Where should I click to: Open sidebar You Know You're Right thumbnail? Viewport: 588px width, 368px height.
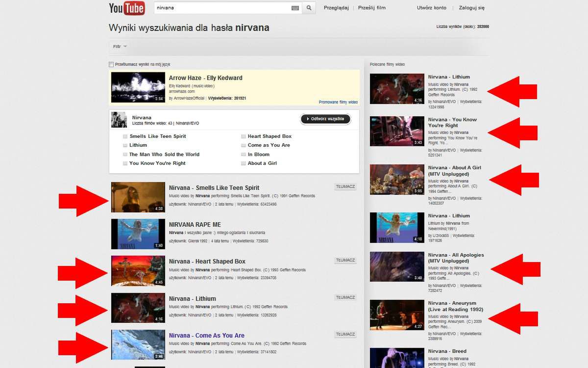tap(397, 131)
